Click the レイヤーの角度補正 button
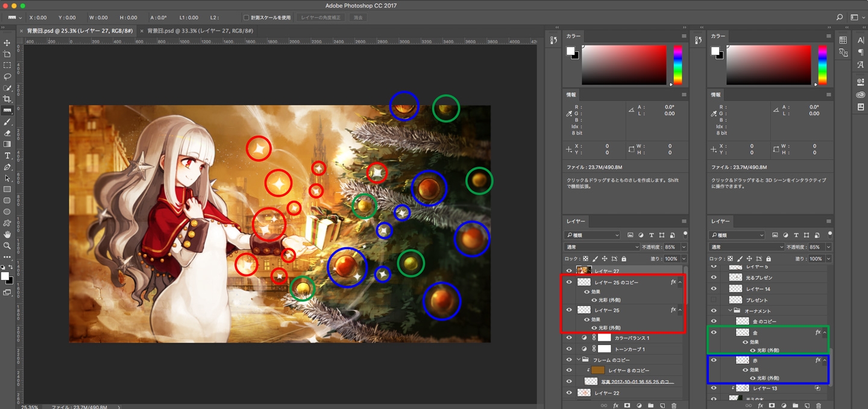Viewport: 868px width, 409px height. coord(321,17)
